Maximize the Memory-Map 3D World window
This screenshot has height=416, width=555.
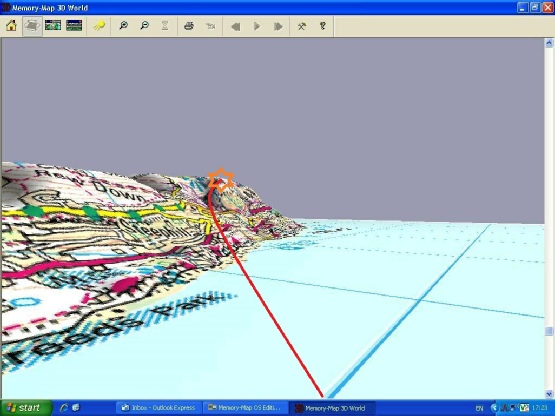(535, 7)
